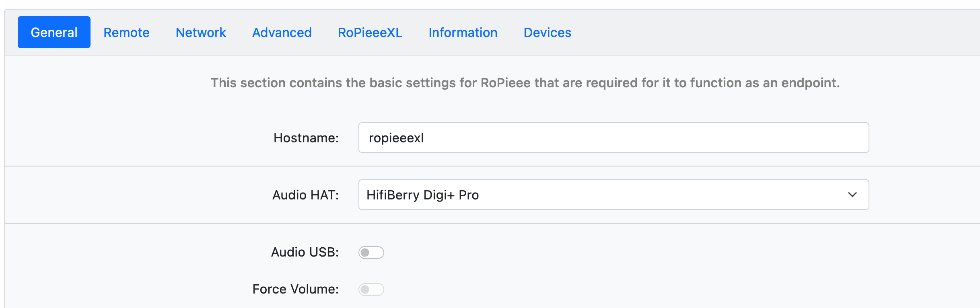Select the General tab
980x308 pixels.
click(x=54, y=32)
